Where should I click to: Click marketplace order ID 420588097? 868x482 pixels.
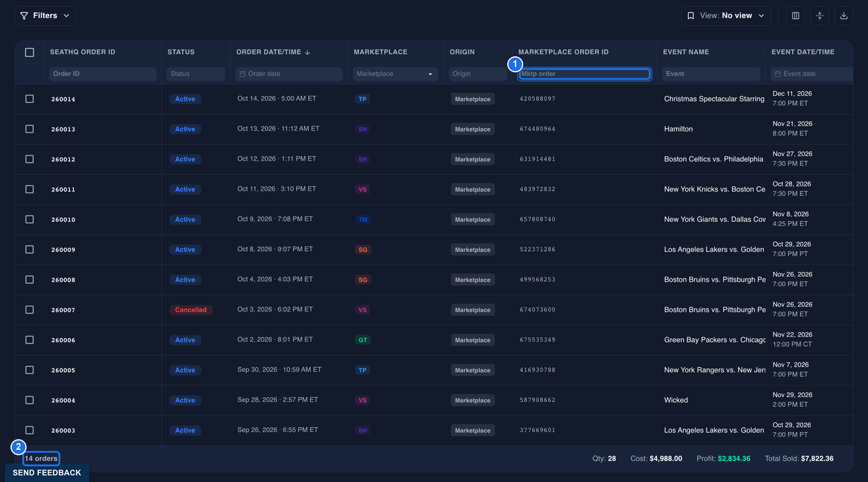click(538, 99)
